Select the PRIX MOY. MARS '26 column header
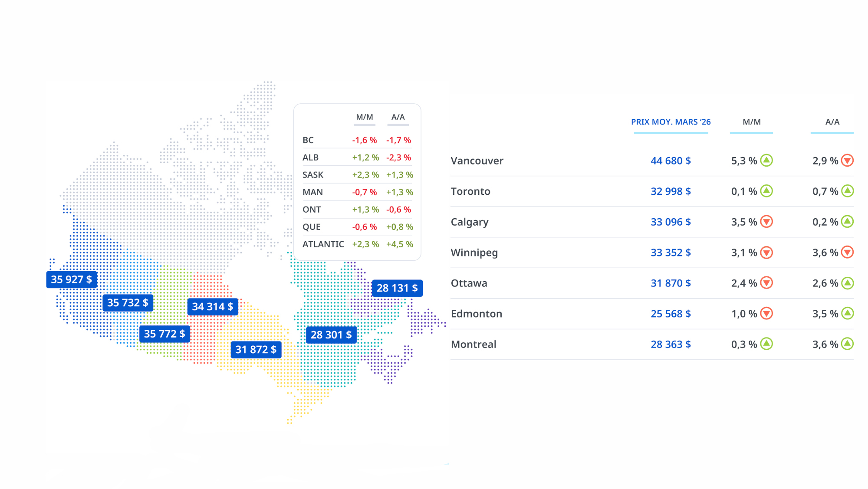 pos(671,122)
